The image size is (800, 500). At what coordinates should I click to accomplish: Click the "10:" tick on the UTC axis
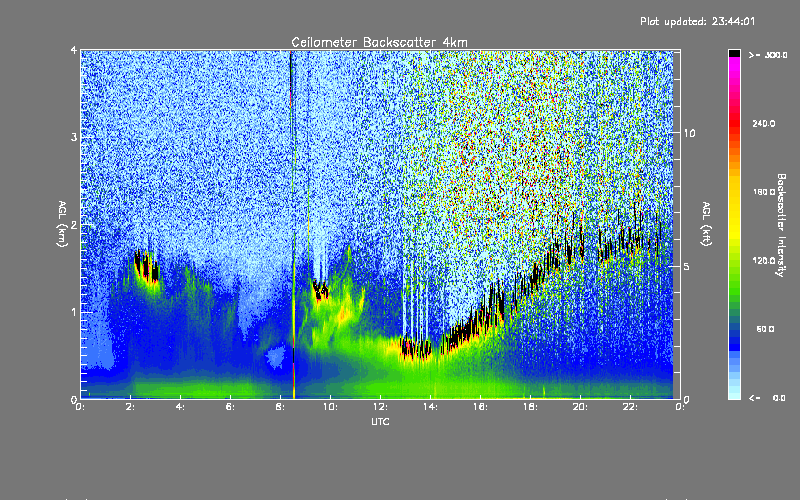330,407
